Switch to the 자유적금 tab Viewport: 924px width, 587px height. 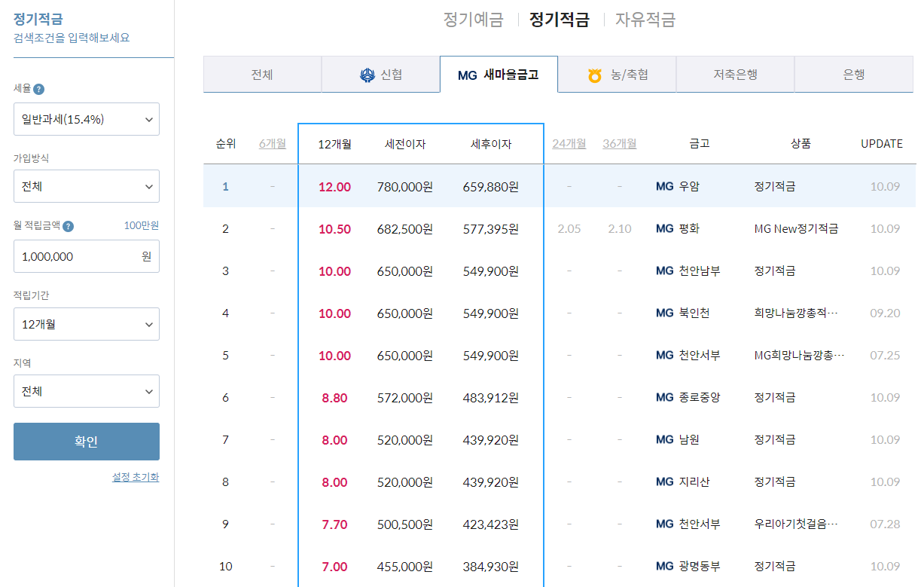click(644, 20)
